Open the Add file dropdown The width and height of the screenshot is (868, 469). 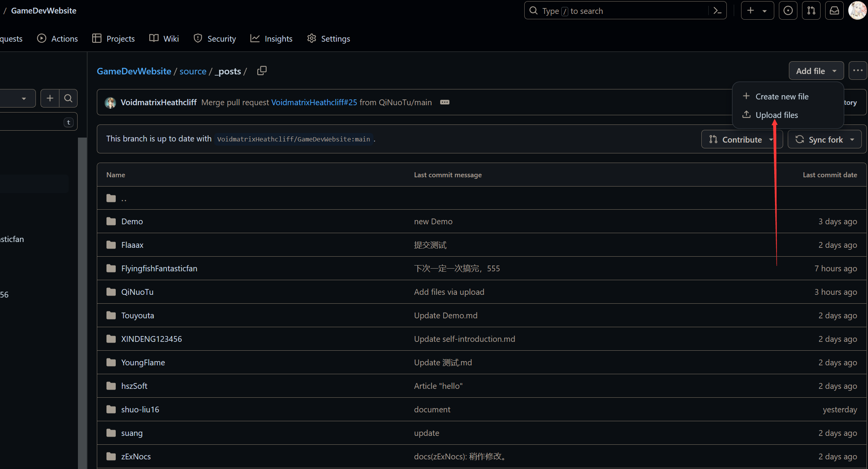click(816, 71)
